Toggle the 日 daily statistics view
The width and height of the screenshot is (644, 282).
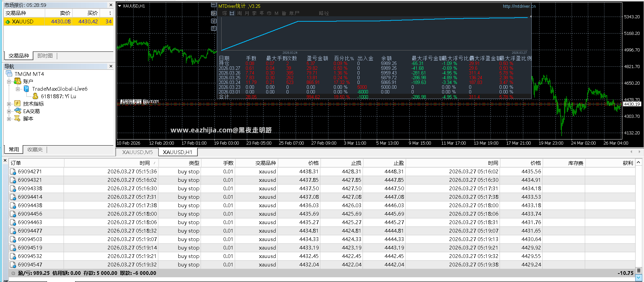click(232, 13)
